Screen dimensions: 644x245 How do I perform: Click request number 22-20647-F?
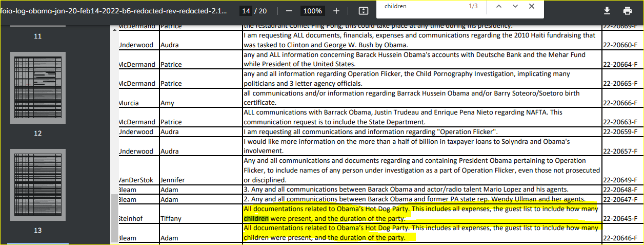pyautogui.click(x=621, y=199)
